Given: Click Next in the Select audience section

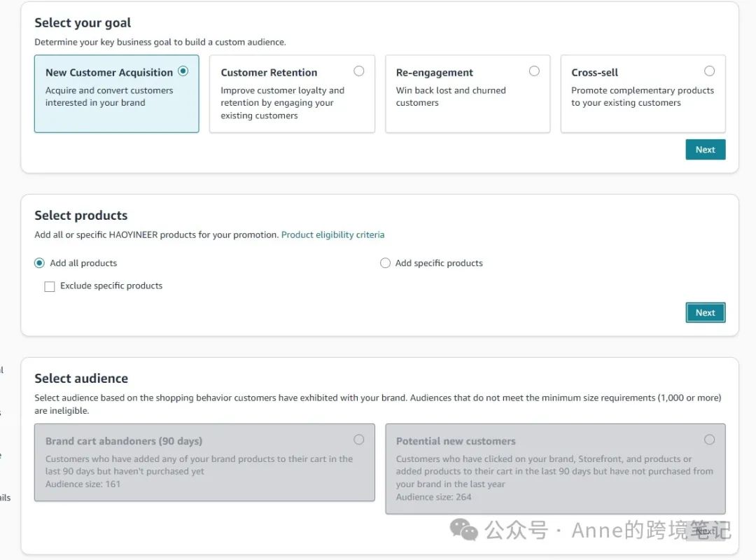Looking at the screenshot, I should pyautogui.click(x=705, y=531).
